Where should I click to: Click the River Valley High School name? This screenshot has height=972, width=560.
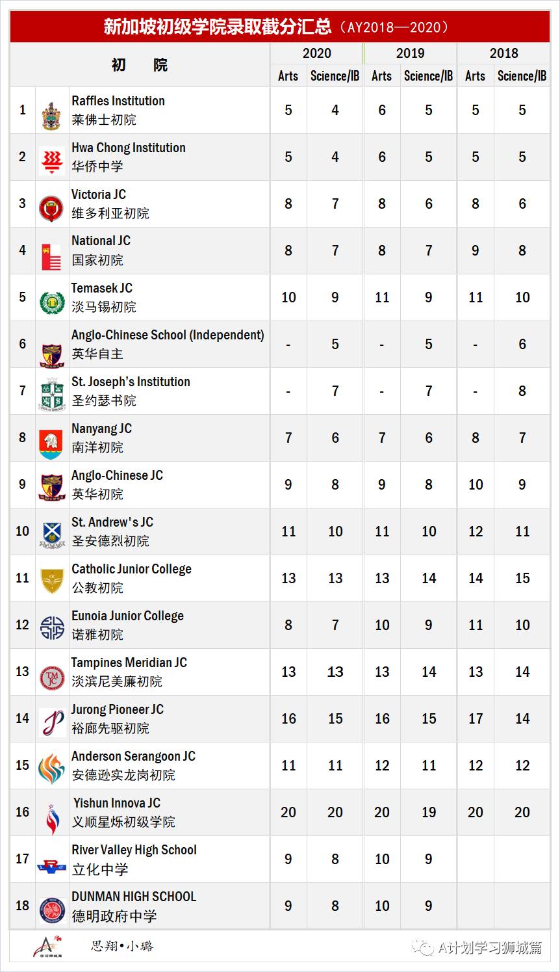(134, 850)
